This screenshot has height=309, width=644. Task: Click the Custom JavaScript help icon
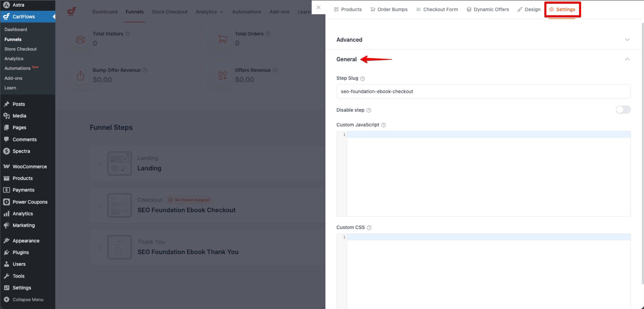383,125
